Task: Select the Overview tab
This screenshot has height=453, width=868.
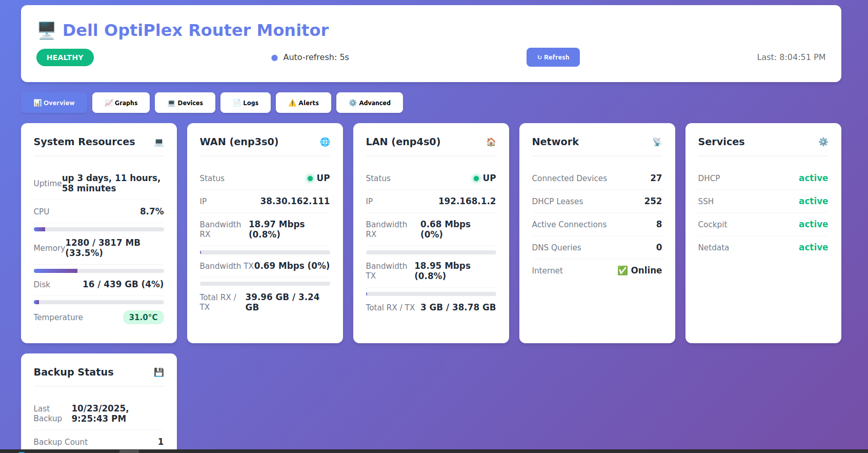Action: tap(54, 103)
